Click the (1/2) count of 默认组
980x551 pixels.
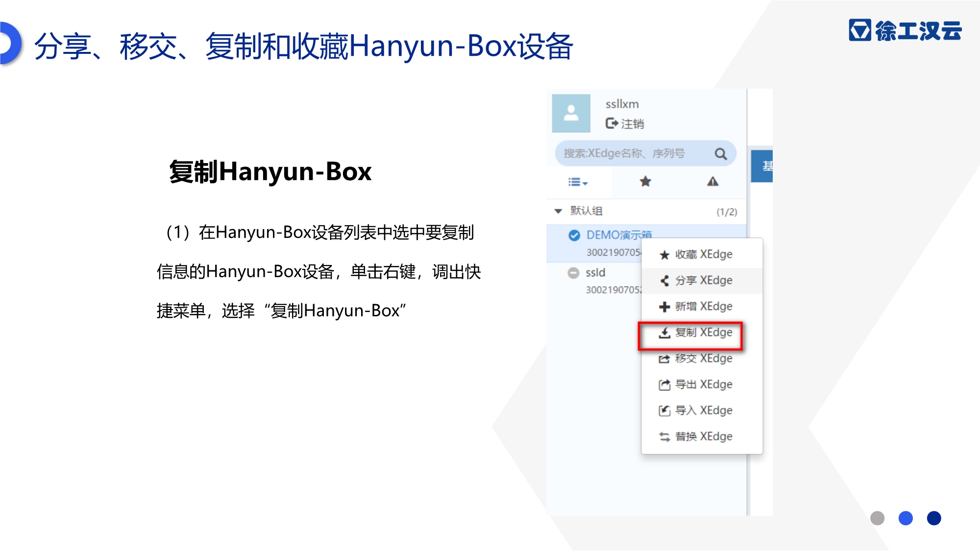tap(727, 212)
